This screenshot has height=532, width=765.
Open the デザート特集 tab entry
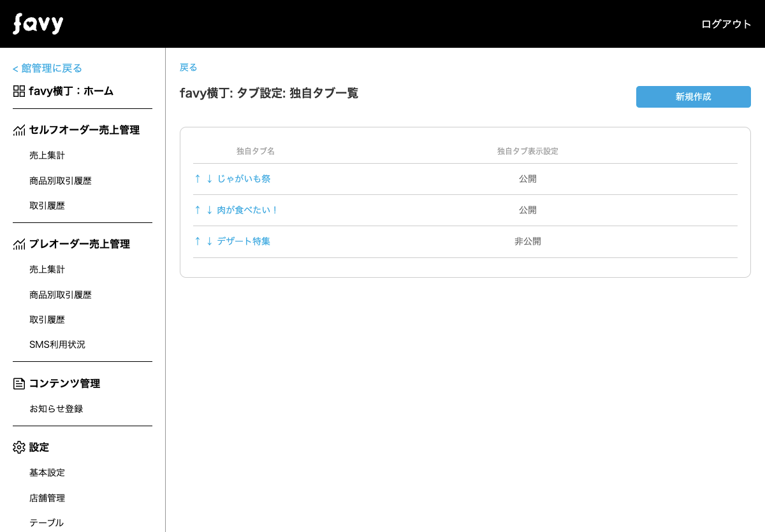point(244,241)
